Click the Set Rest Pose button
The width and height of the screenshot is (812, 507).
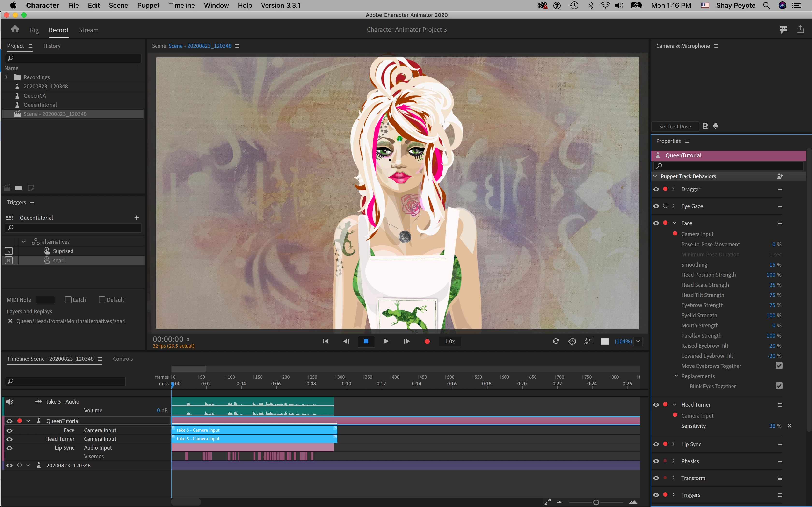click(675, 127)
